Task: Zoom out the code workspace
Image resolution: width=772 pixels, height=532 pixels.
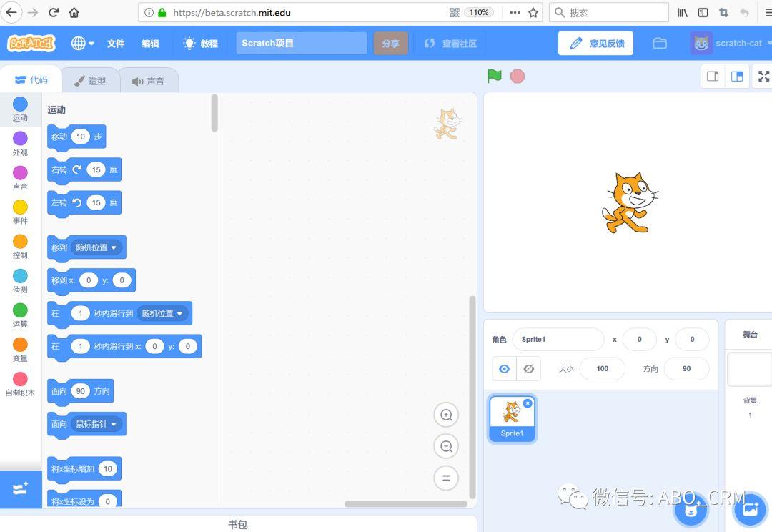Action: click(446, 446)
